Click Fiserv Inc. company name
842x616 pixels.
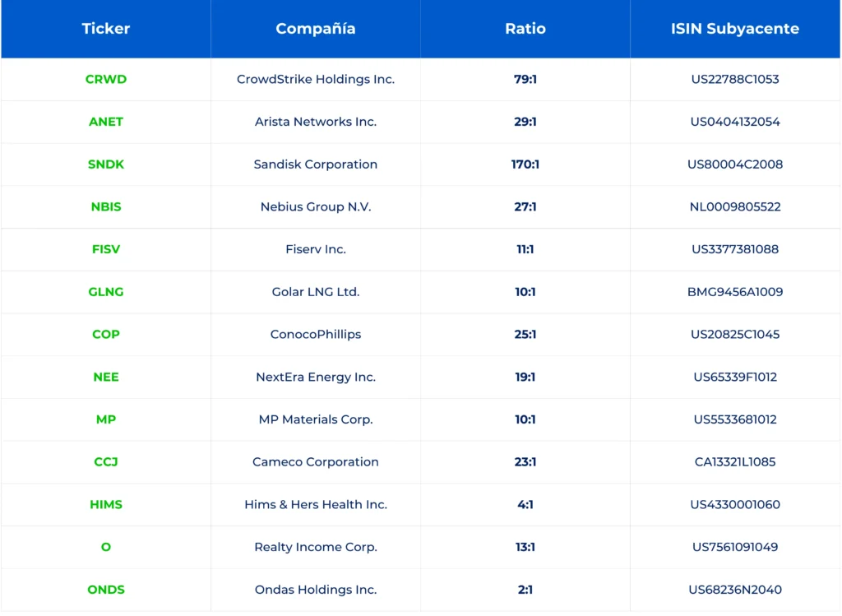point(316,249)
